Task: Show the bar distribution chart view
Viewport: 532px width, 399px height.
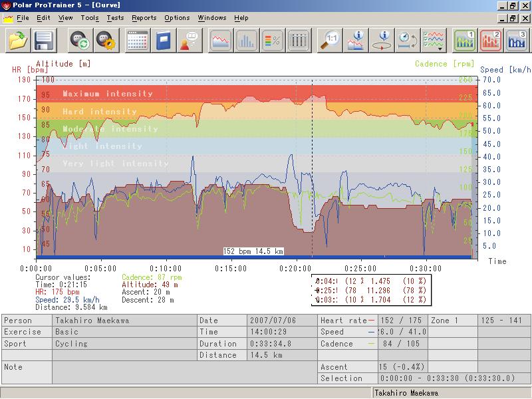Action: (247, 41)
